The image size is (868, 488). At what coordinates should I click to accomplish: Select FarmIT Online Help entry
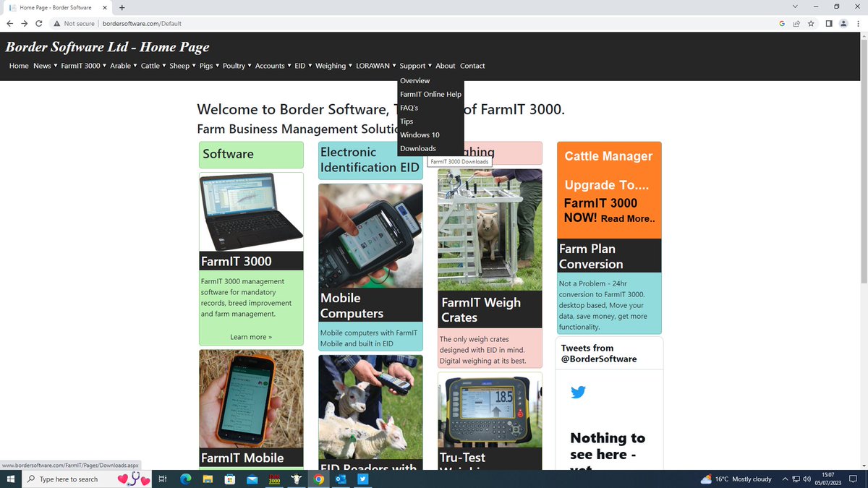tap(430, 94)
